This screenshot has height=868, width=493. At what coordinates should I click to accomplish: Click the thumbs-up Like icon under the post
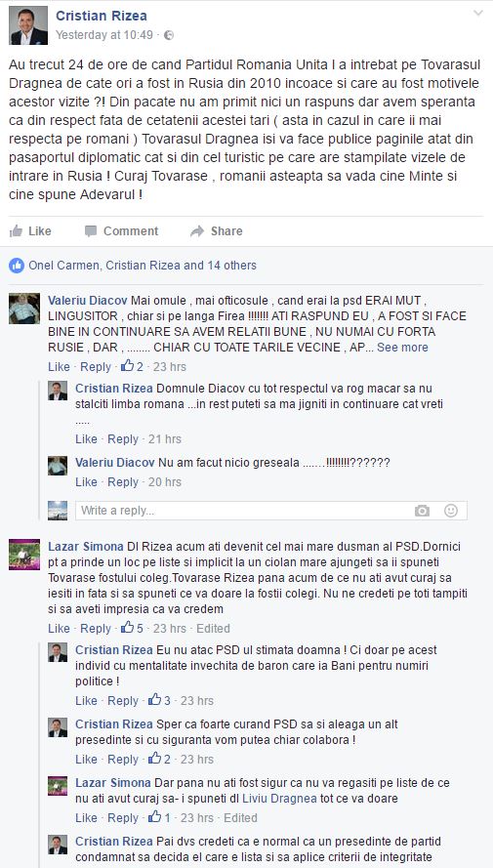pyautogui.click(x=16, y=230)
